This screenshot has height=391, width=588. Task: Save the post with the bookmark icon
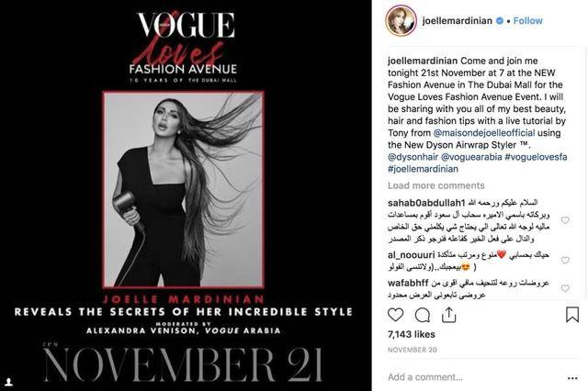pos(572,315)
